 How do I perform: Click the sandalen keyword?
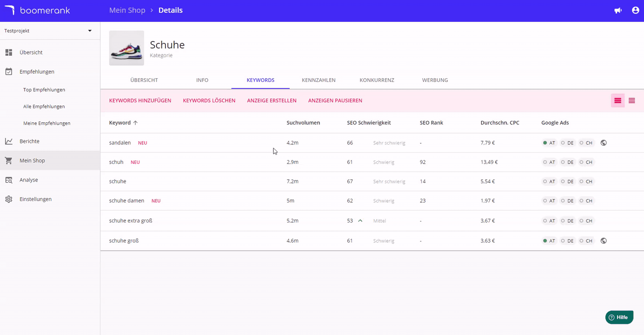(x=120, y=143)
